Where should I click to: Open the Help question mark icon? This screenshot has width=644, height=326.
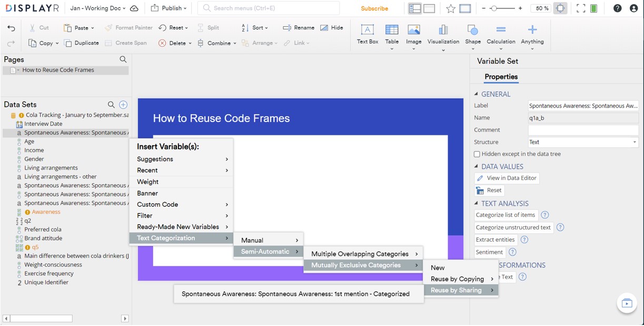tap(617, 8)
